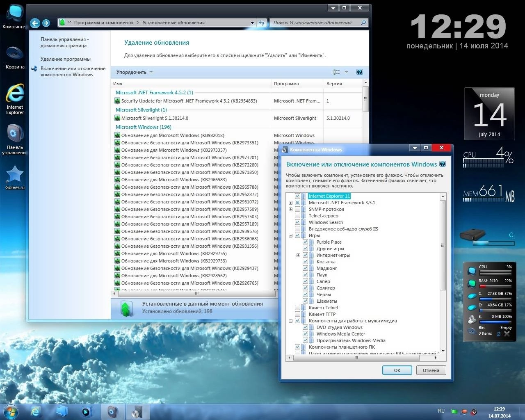This screenshot has width=525, height=420.
Task: Open Windows Explorer taskbar icon
Action: [x=62, y=411]
